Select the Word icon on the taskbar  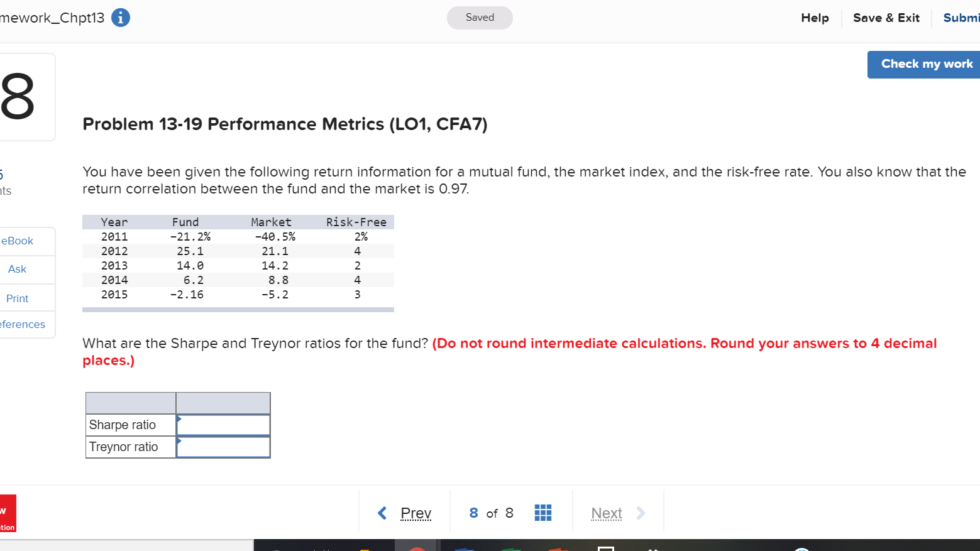click(465, 547)
